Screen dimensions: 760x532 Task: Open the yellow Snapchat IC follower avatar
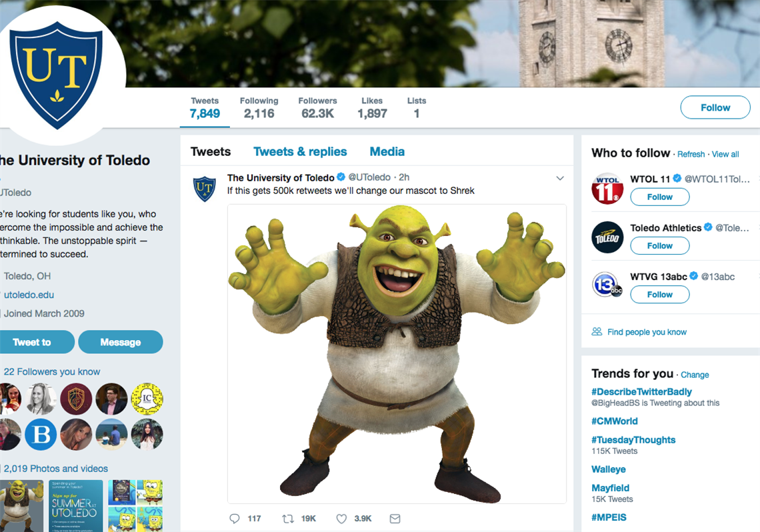pyautogui.click(x=147, y=399)
